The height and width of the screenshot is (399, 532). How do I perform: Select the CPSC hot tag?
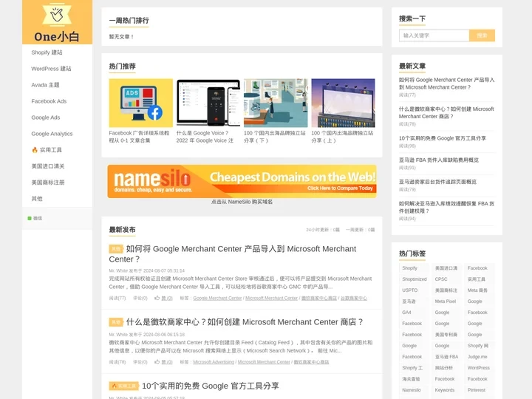tap(441, 279)
